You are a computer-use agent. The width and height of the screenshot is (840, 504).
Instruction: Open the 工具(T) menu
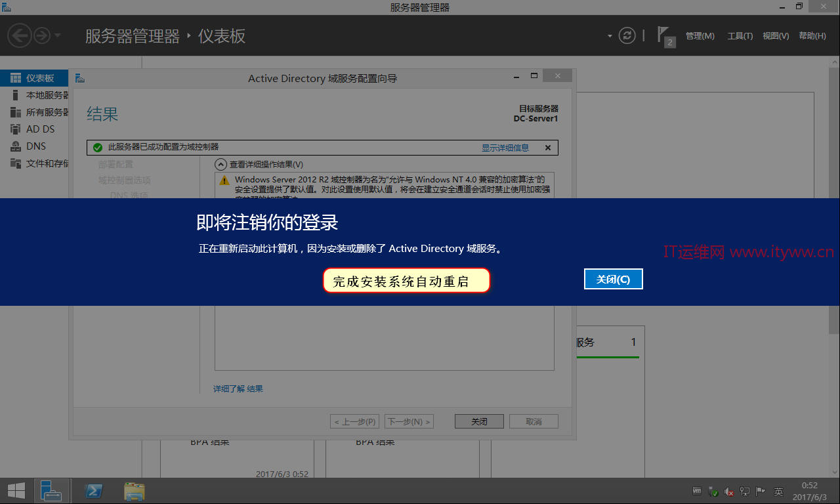pos(740,36)
